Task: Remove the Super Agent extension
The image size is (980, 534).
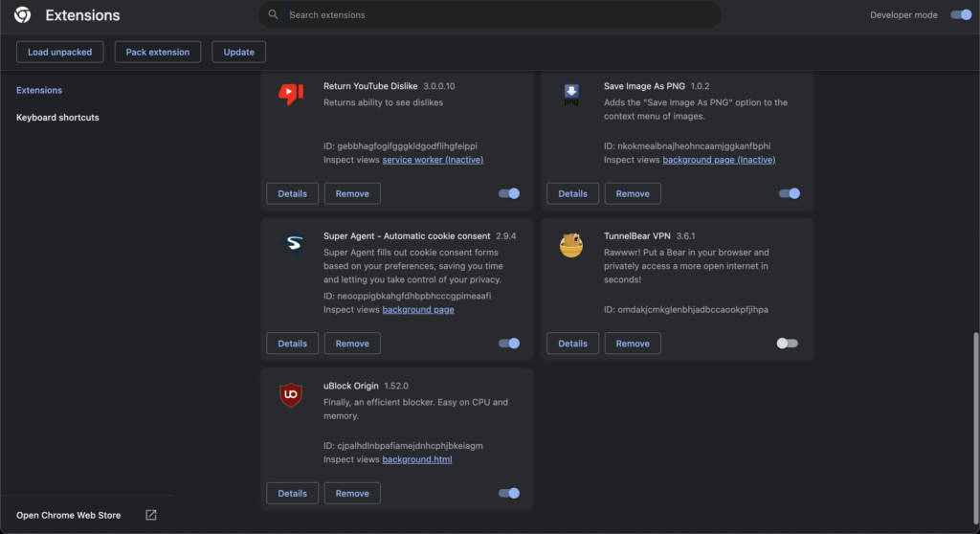Action: (x=352, y=344)
